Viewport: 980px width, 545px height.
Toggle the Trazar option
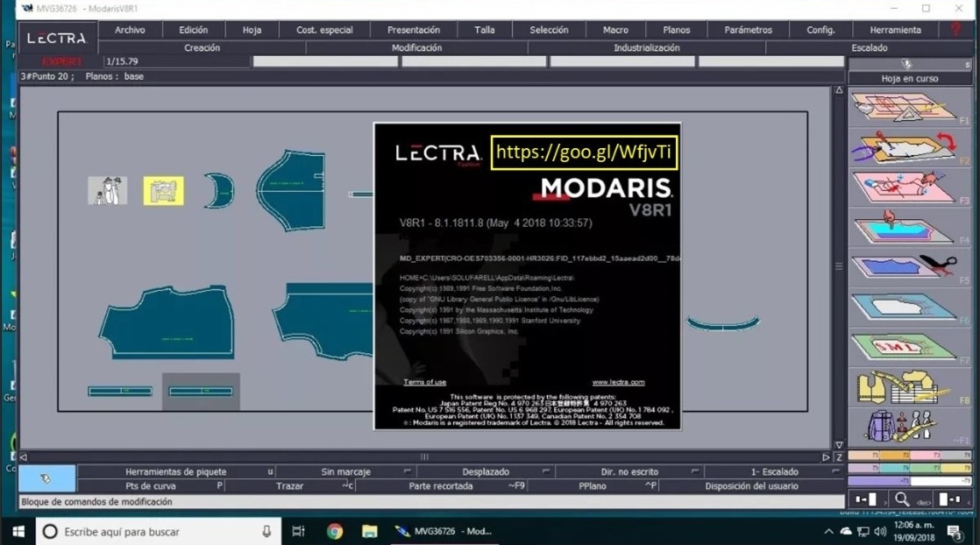[290, 485]
